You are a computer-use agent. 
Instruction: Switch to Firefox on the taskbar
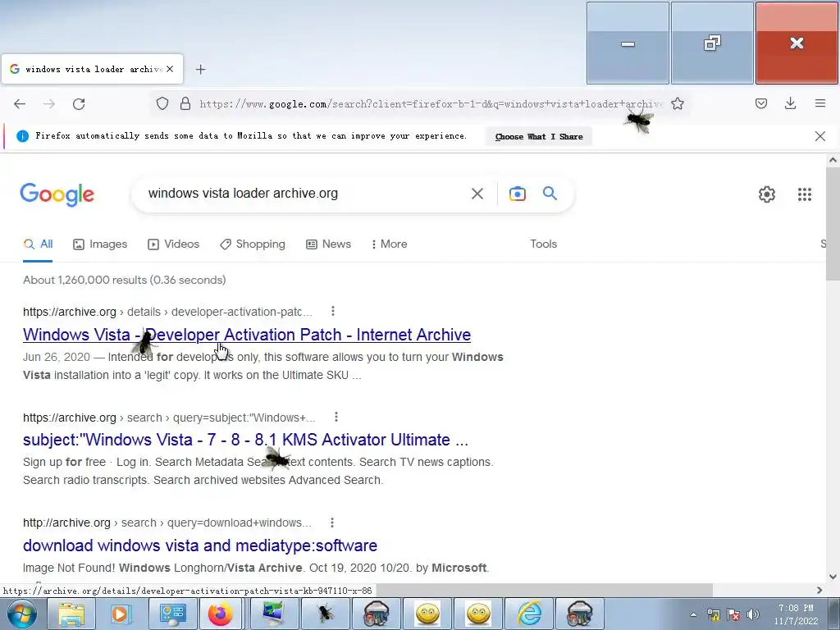coord(220,614)
